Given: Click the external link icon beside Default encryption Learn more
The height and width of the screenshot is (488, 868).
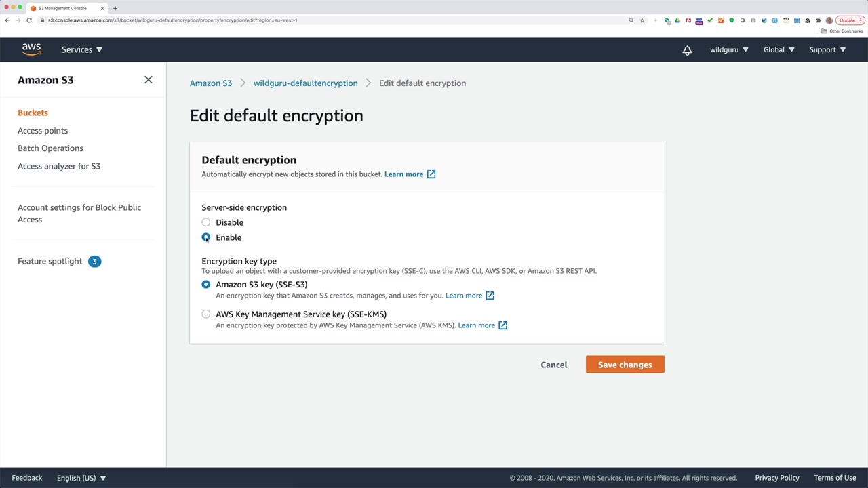Looking at the screenshot, I should pos(431,174).
